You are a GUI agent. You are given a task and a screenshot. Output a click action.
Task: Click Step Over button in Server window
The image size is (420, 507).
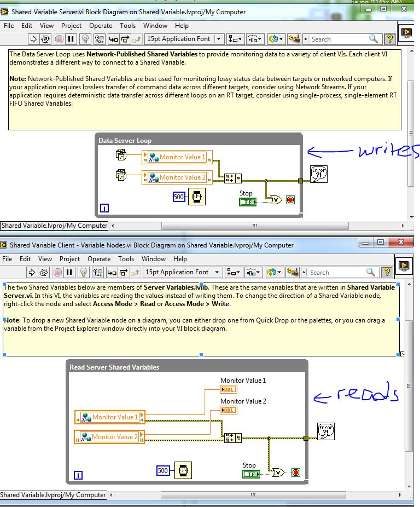(125, 39)
